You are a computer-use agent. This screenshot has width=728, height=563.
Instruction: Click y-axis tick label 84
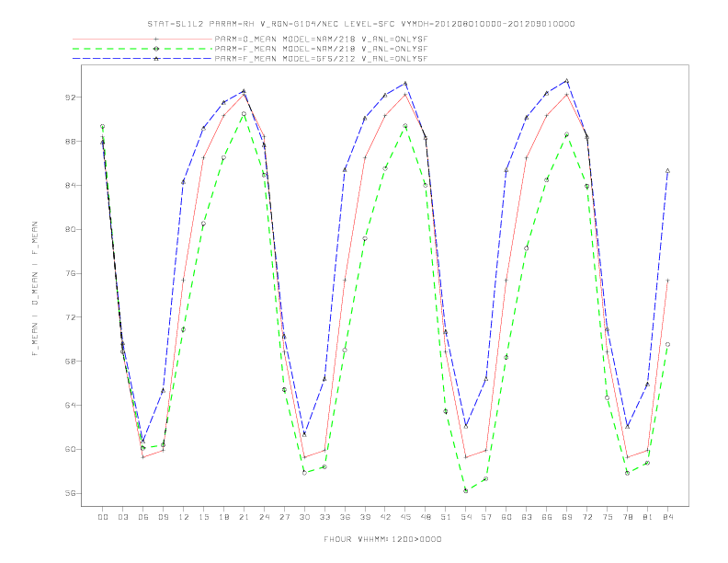71,185
